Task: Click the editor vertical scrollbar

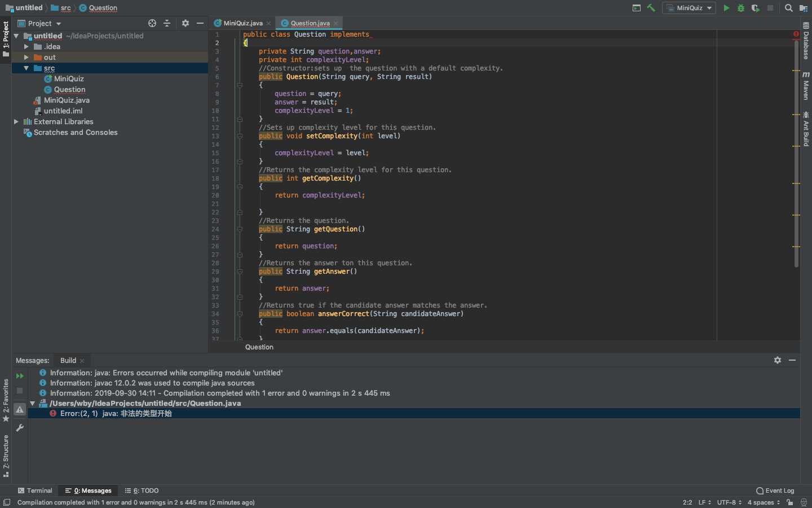Action: (796, 152)
